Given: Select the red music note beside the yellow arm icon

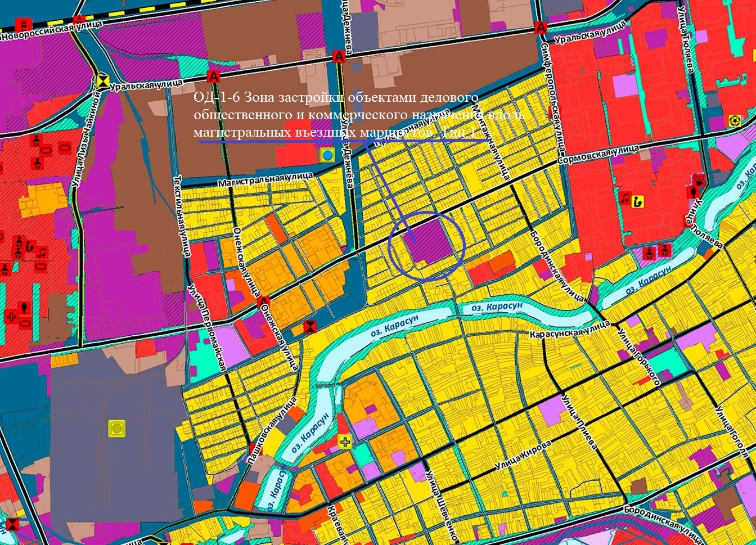Looking at the screenshot, I should 625,197.
